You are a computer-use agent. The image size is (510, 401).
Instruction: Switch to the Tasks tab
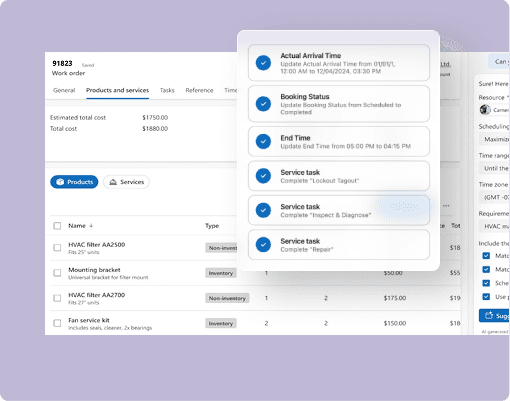(x=167, y=90)
